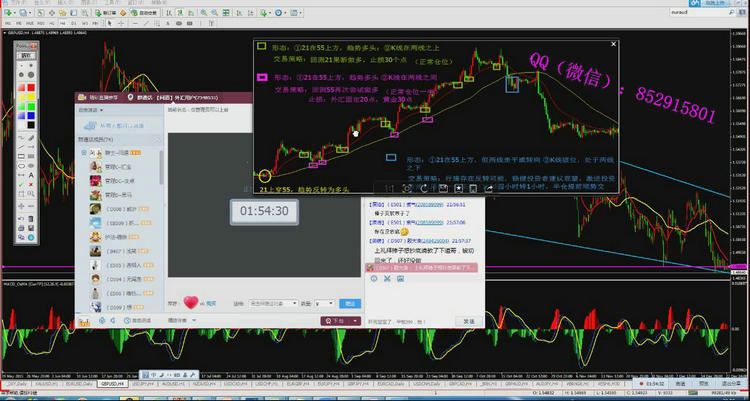The height and width of the screenshot is (401, 750).
Task: Close the strategy image viewer
Action: (x=614, y=44)
